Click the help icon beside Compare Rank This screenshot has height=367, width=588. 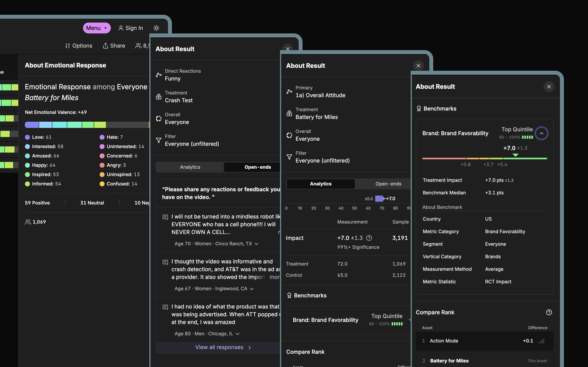[x=549, y=312]
